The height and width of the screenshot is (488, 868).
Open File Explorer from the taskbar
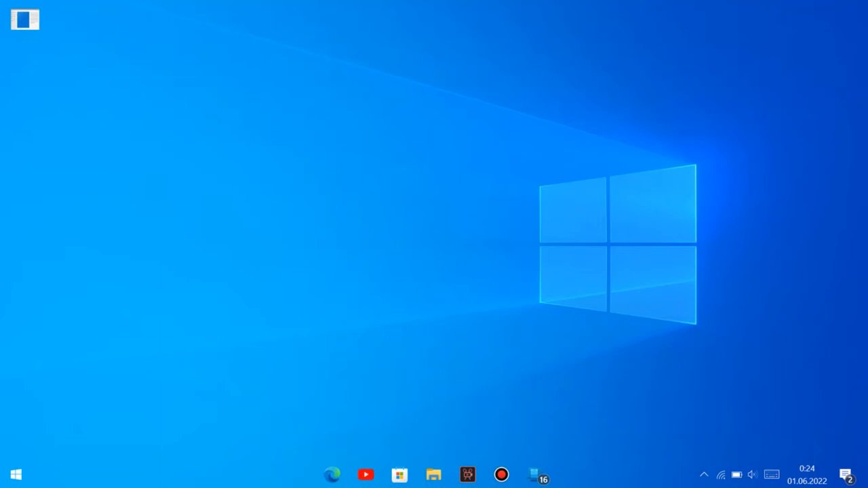coord(433,474)
